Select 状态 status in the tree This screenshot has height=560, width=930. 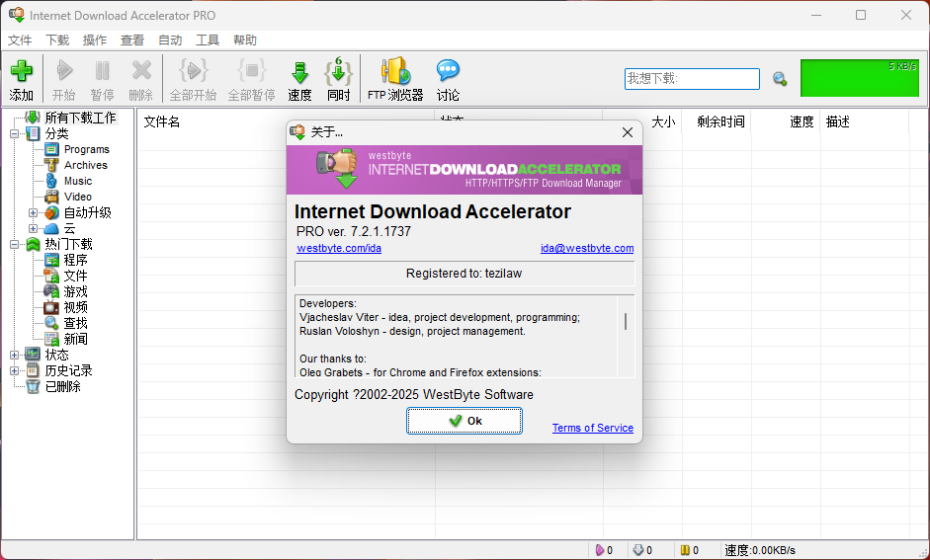(x=57, y=355)
